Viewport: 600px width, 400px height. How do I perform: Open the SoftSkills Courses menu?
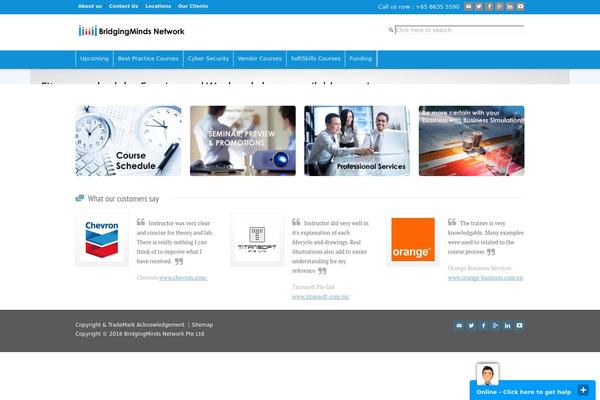tap(315, 59)
